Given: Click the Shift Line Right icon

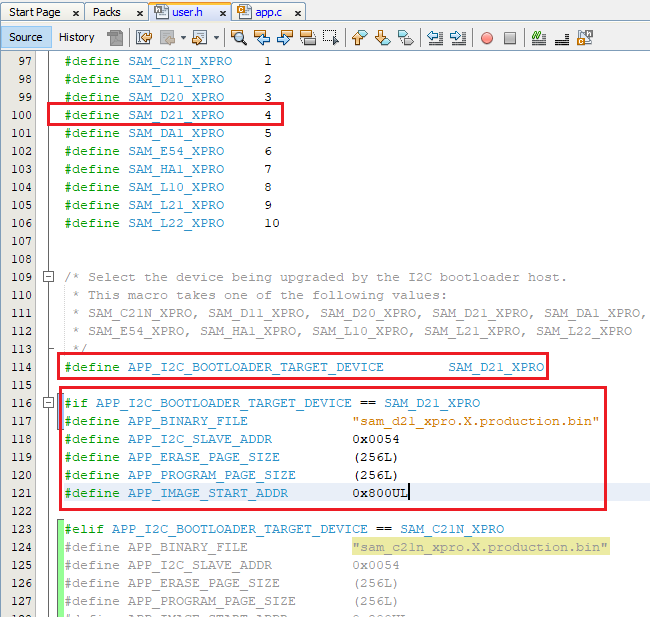Looking at the screenshot, I should (458, 38).
